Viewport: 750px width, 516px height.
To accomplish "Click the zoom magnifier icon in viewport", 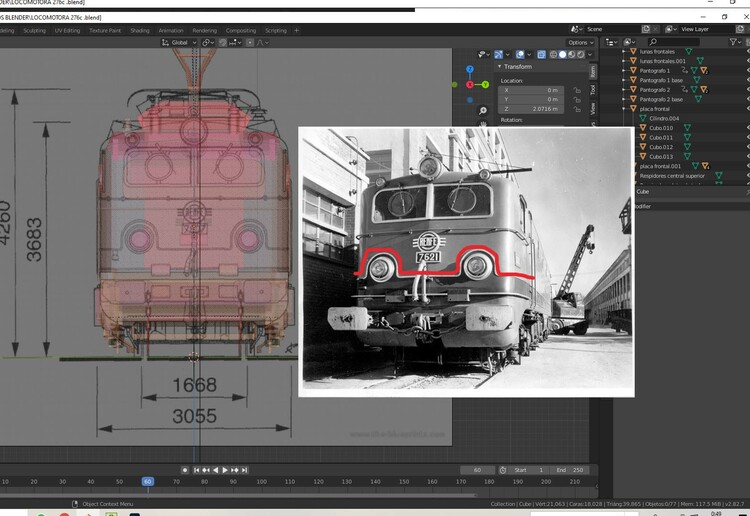I will [x=482, y=110].
